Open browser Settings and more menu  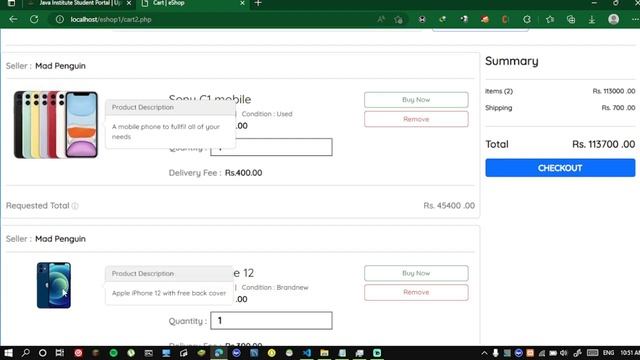click(635, 19)
